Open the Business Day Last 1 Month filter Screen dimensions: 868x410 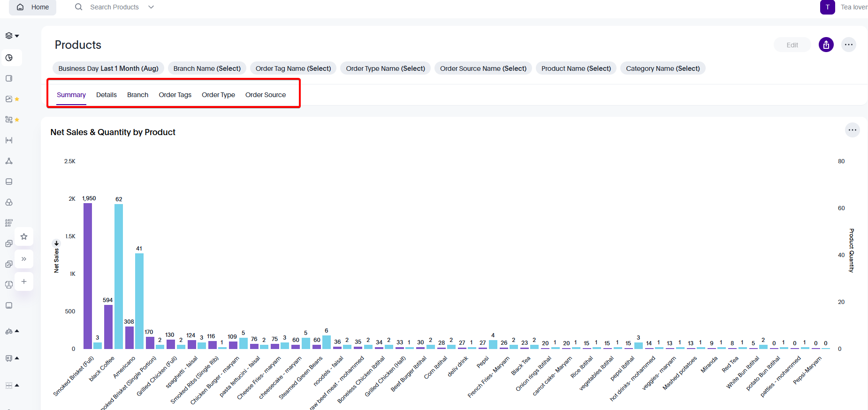click(x=108, y=68)
